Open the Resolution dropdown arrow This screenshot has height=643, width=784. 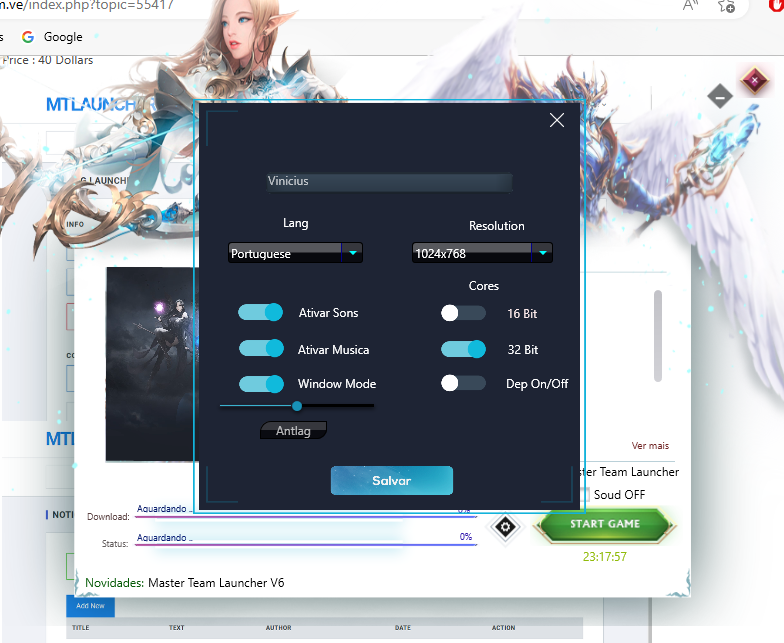click(x=542, y=253)
